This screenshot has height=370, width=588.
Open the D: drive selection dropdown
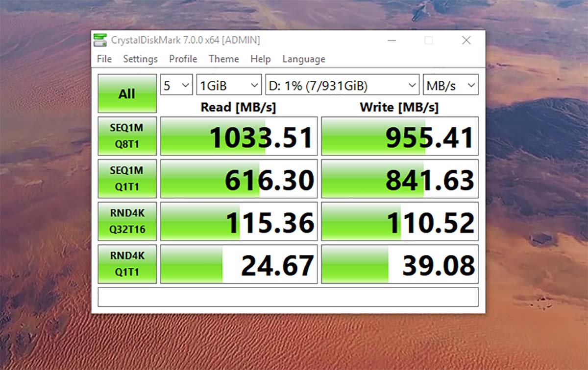(342, 86)
